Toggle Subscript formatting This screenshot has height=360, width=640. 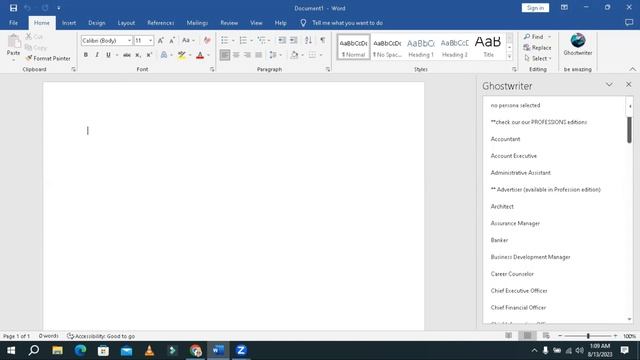[138, 55]
